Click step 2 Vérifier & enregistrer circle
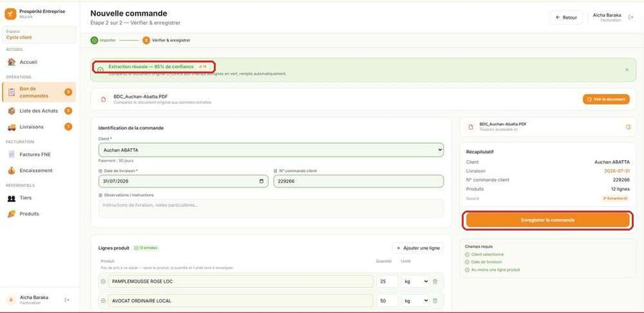 146,40
